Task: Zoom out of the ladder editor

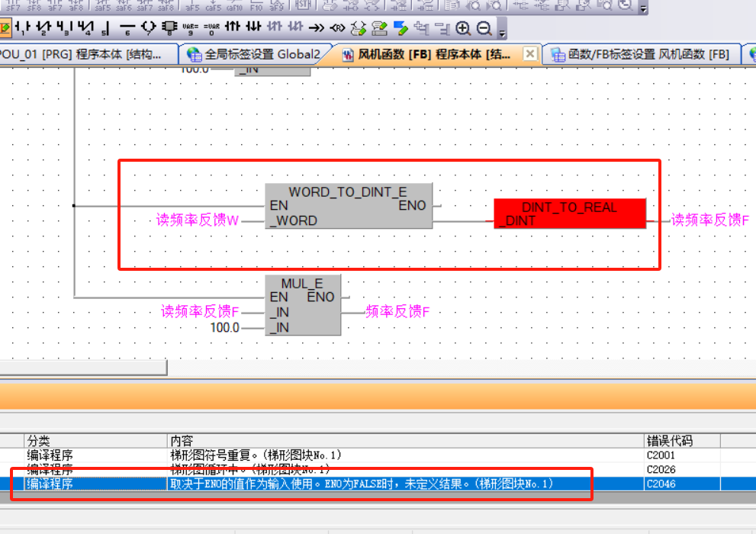Action: point(484,29)
